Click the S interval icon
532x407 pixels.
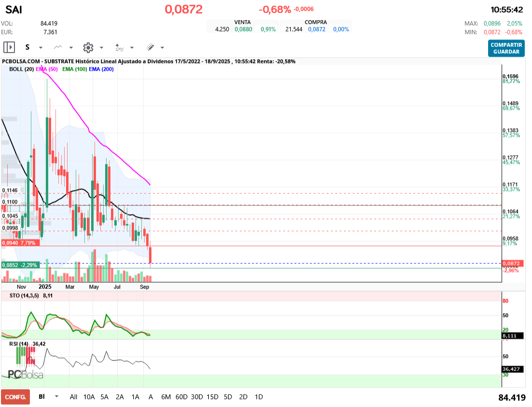pyautogui.click(x=27, y=47)
